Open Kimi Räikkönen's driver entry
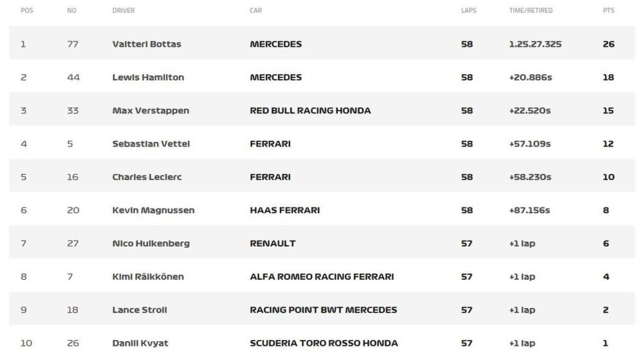644x357 pixels. tap(148, 277)
